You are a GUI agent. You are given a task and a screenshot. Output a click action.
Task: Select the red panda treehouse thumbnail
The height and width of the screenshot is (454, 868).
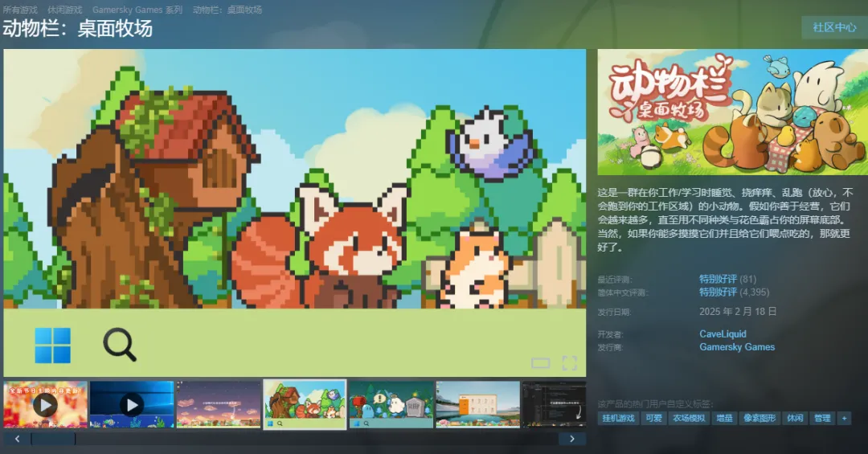[x=305, y=405]
